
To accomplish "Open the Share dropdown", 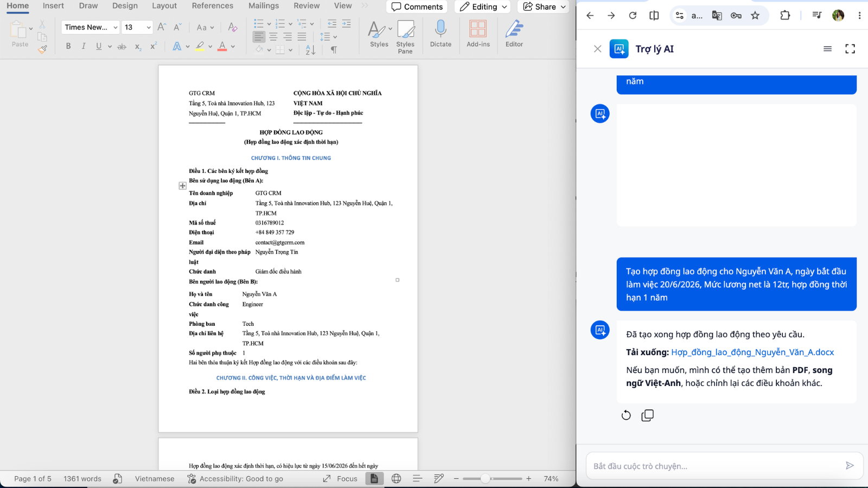I will (x=544, y=7).
